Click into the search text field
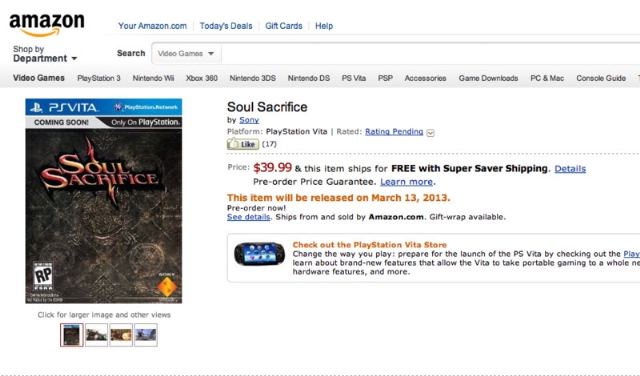Viewport: 640px width, 376px height. point(431,53)
